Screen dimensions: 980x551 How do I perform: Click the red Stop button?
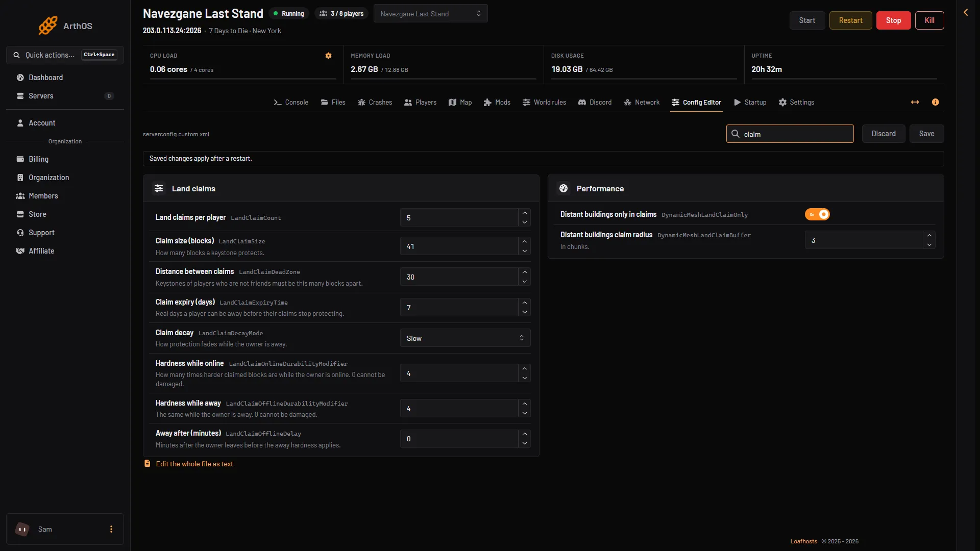coord(893,20)
